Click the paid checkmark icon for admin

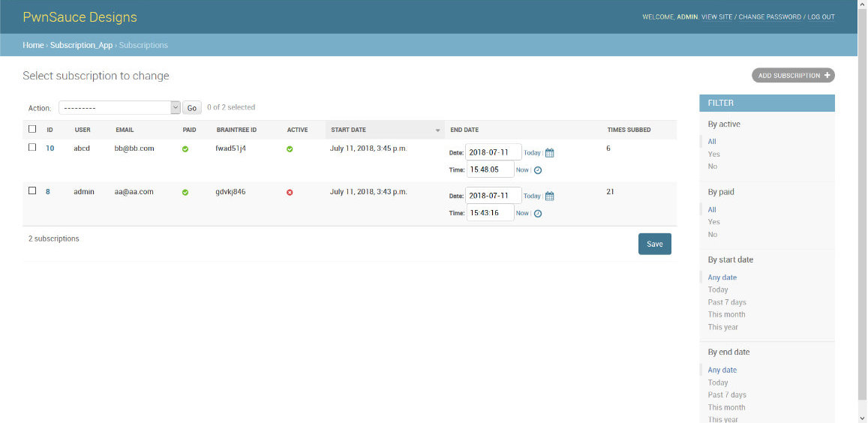[185, 192]
